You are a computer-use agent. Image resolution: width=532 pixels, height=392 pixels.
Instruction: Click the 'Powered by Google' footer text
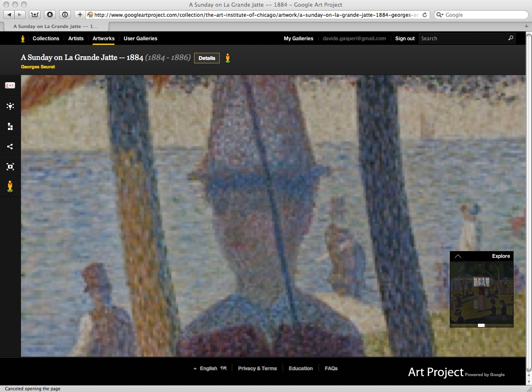tap(485, 375)
